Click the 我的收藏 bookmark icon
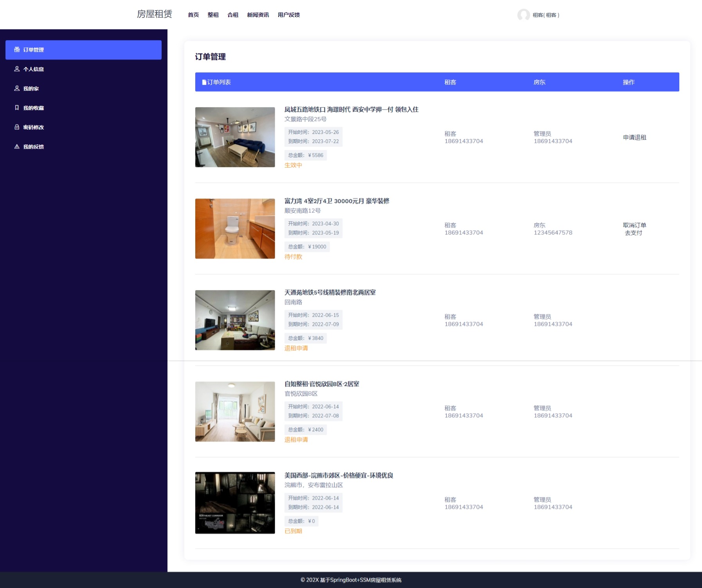The image size is (702, 588). point(17,108)
